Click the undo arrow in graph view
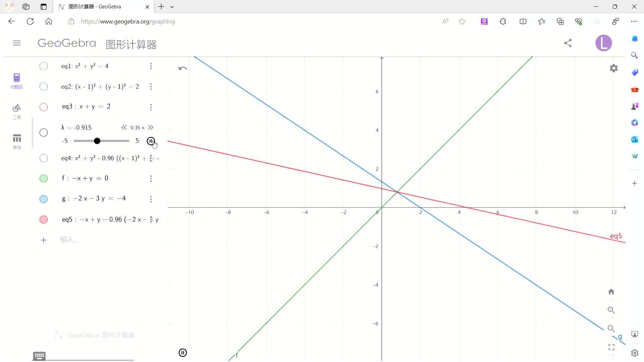Screen dimensions: 644x362 pos(183,68)
